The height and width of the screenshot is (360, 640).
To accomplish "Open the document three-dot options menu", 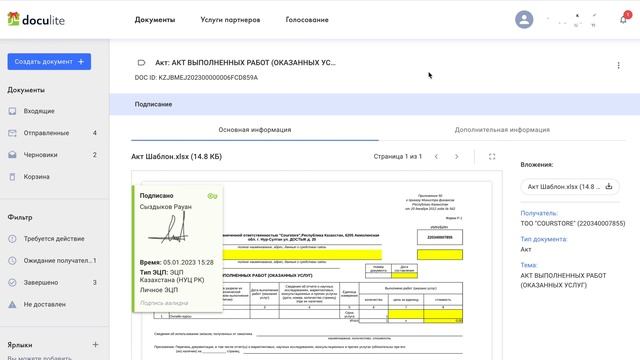I will (618, 65).
